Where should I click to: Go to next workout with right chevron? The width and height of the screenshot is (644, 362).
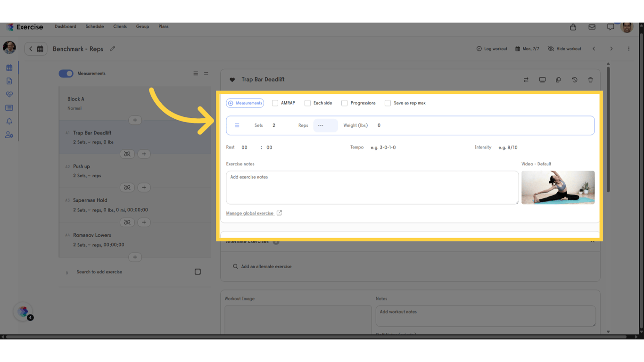pyautogui.click(x=611, y=49)
